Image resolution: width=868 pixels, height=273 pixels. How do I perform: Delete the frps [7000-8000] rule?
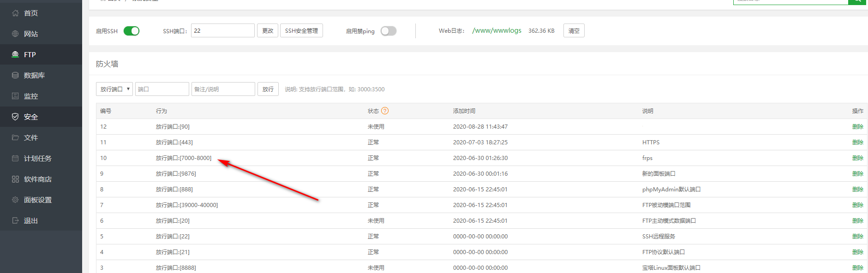pos(858,158)
